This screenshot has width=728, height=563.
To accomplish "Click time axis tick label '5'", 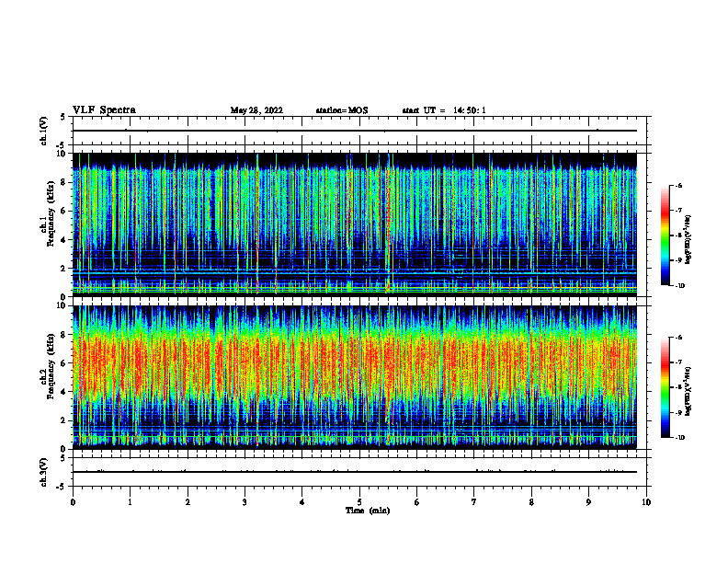I will point(359,502).
